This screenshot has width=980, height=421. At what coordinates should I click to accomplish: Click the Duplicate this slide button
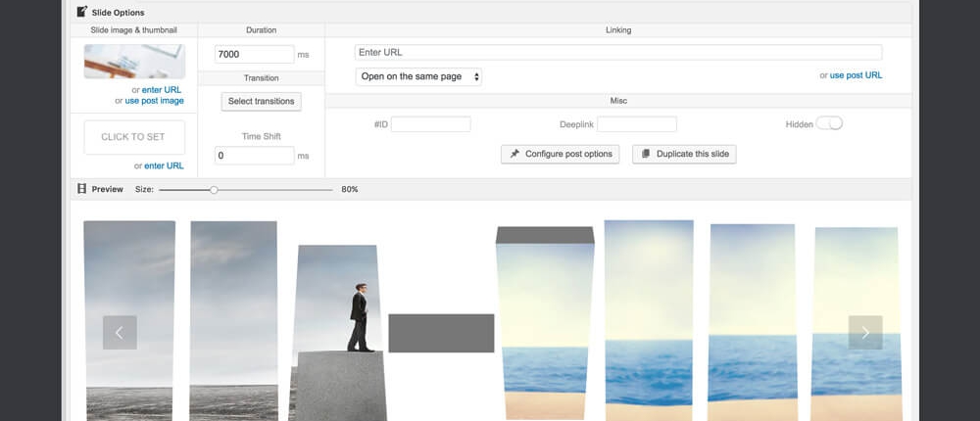point(684,154)
